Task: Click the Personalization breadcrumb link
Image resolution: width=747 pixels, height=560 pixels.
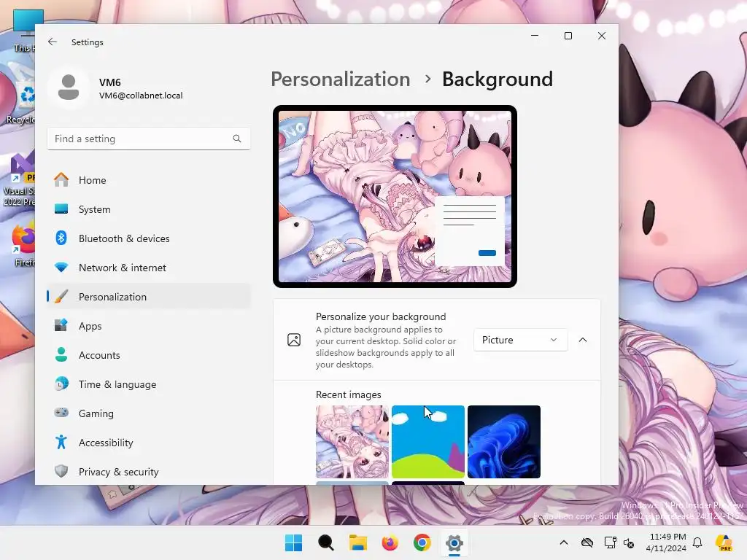Action: tap(341, 79)
